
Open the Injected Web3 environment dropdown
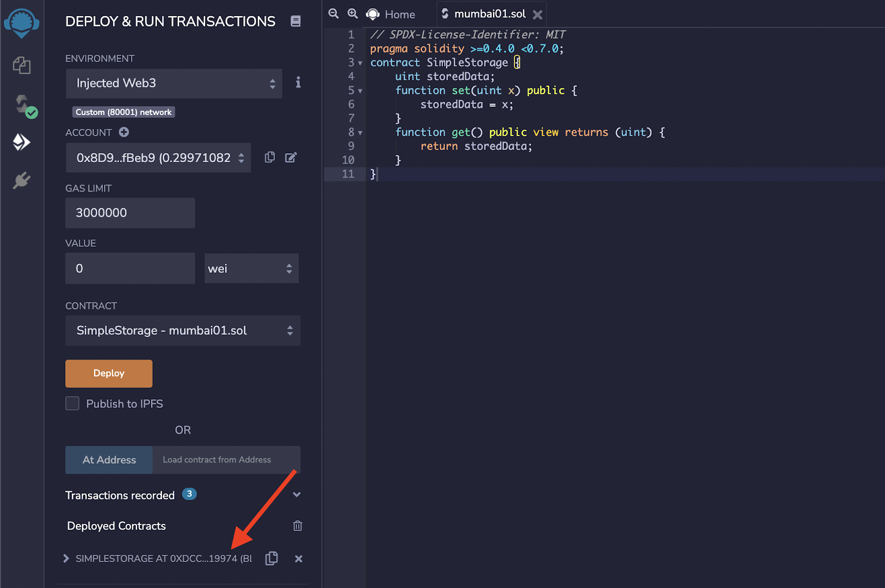click(x=174, y=84)
